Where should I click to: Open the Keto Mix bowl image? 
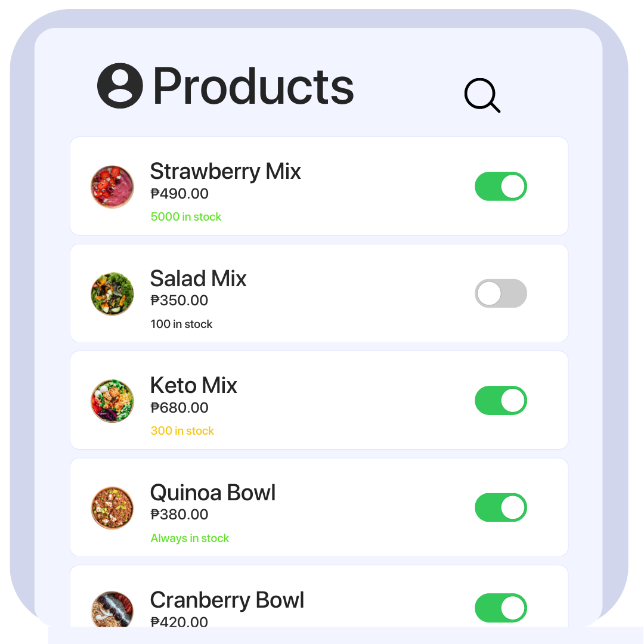click(112, 401)
